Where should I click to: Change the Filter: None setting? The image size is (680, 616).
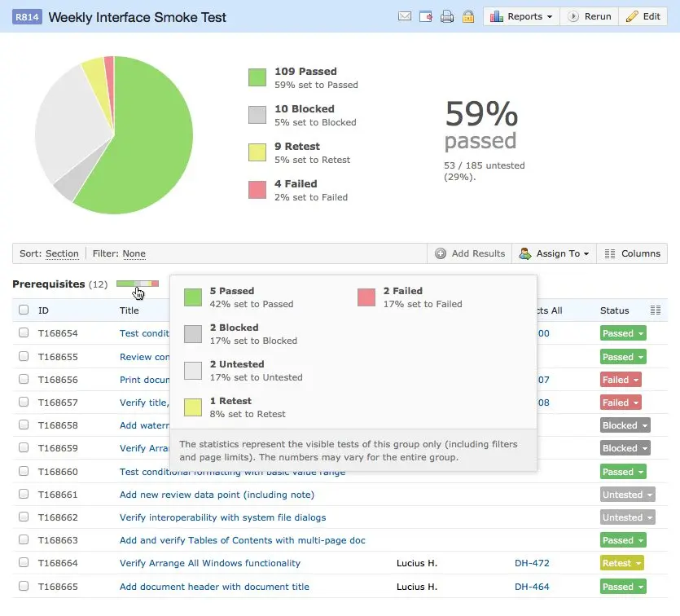134,253
